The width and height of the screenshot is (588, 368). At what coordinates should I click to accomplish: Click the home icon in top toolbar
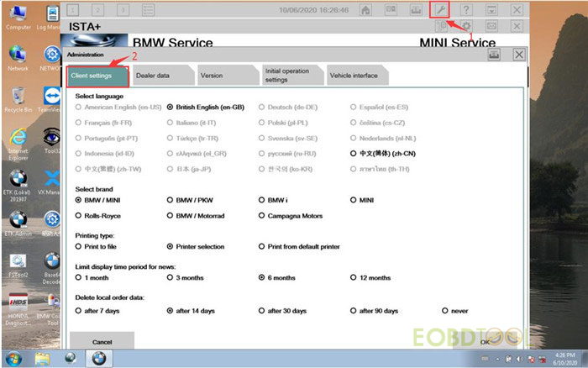point(365,9)
